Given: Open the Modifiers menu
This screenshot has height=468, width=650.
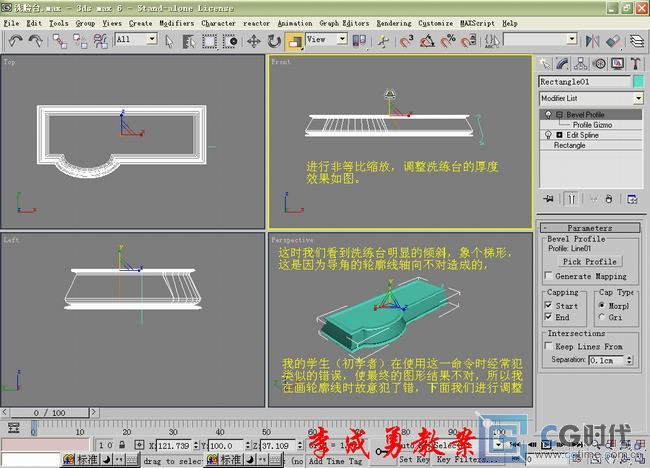Looking at the screenshot, I should coord(177,23).
